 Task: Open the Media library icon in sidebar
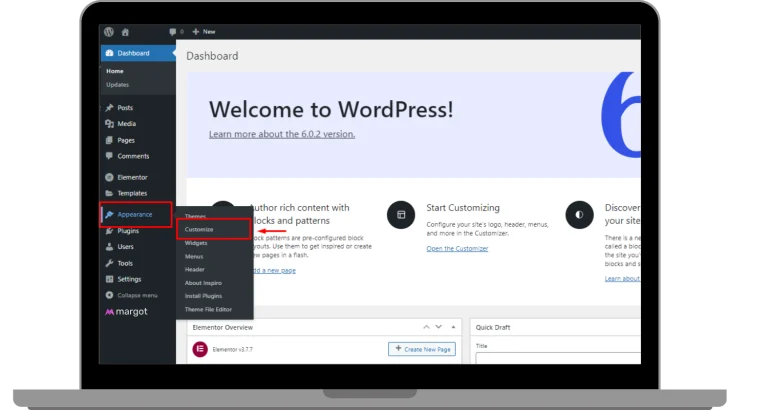pyautogui.click(x=109, y=124)
